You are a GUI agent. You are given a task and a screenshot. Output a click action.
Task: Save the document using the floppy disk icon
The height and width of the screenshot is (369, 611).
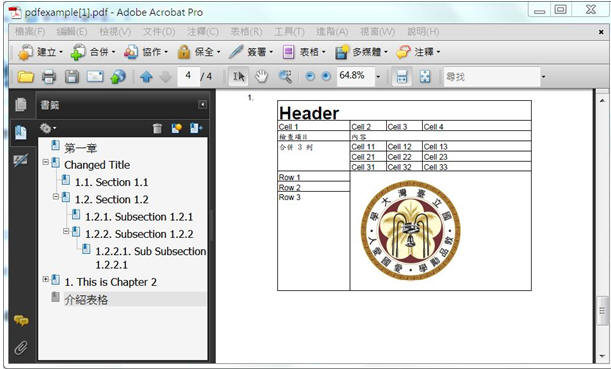(72, 76)
